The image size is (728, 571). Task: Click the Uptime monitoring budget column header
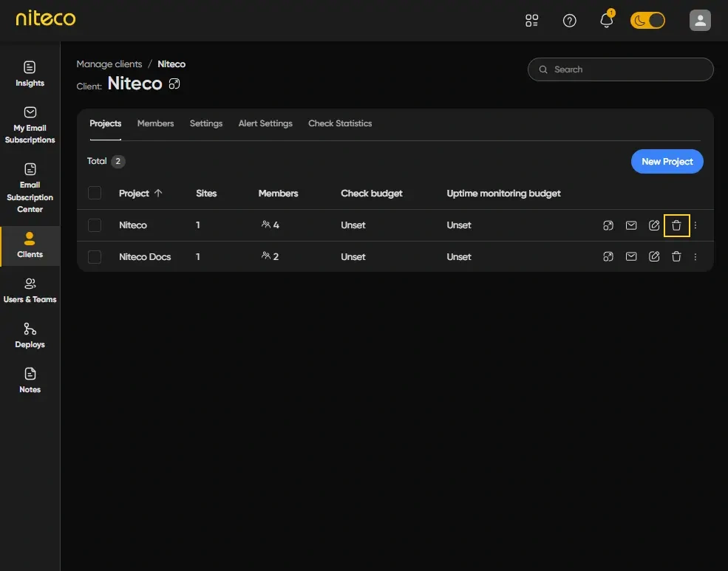pos(503,194)
